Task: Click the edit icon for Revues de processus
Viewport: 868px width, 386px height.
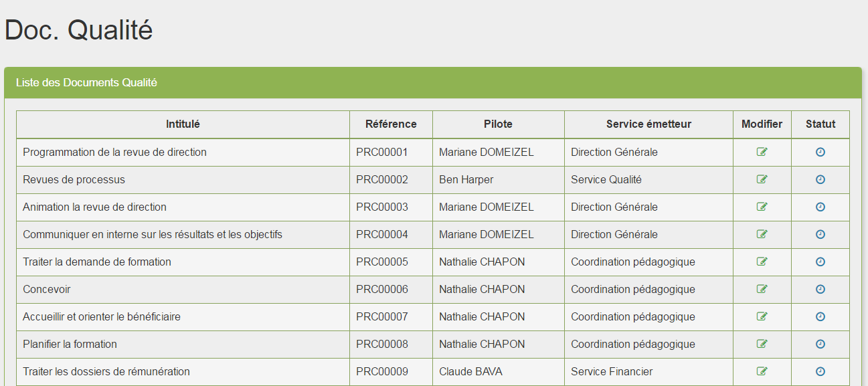Action: [x=762, y=179]
